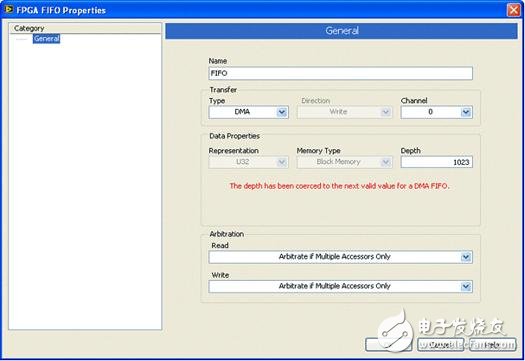Open the Memory Type dropdown showing Block Memory
This screenshot has height=361, width=525.
(345, 162)
